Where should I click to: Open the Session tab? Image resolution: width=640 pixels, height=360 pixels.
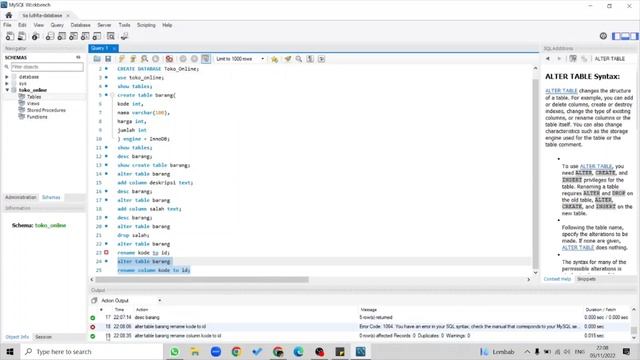[43, 337]
